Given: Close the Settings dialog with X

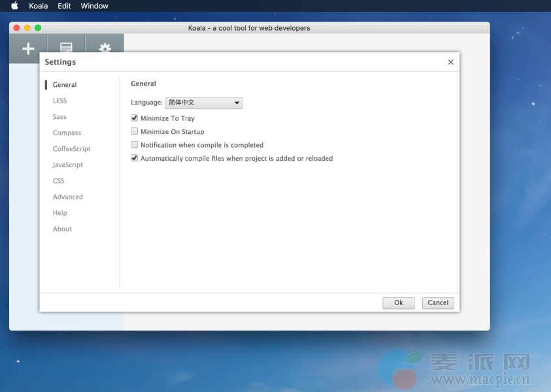Looking at the screenshot, I should point(450,62).
